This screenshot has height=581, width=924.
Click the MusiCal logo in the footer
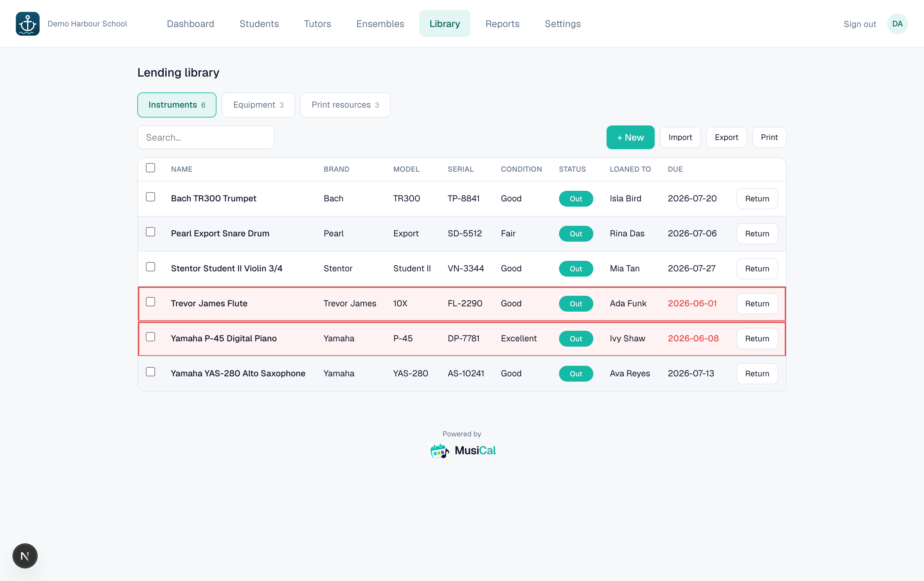[462, 451]
